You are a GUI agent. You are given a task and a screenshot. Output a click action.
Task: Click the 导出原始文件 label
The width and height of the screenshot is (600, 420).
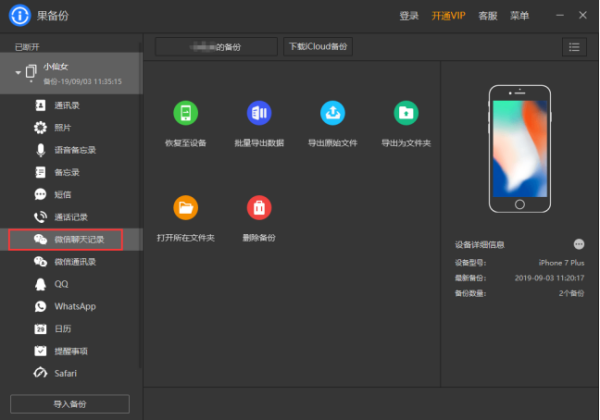333,143
